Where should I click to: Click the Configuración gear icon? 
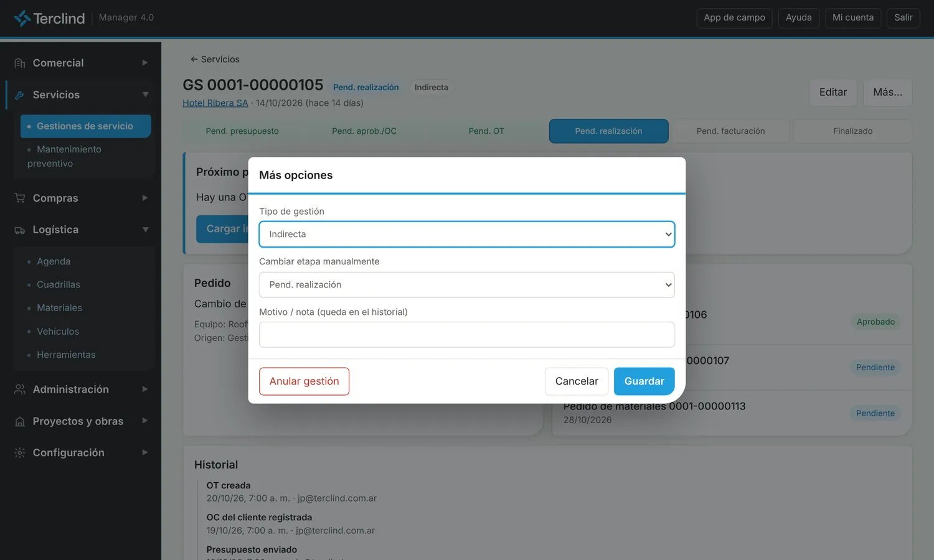tap(20, 453)
